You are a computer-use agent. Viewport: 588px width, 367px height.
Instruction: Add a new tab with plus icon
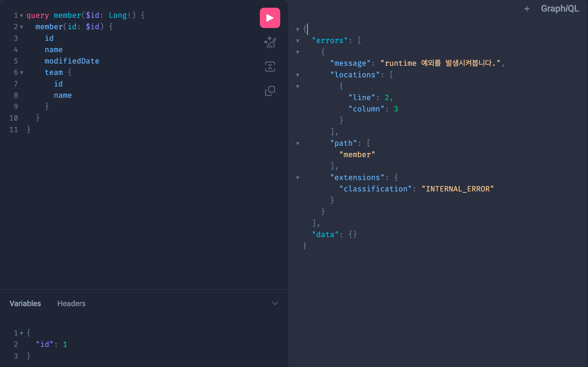click(x=526, y=9)
